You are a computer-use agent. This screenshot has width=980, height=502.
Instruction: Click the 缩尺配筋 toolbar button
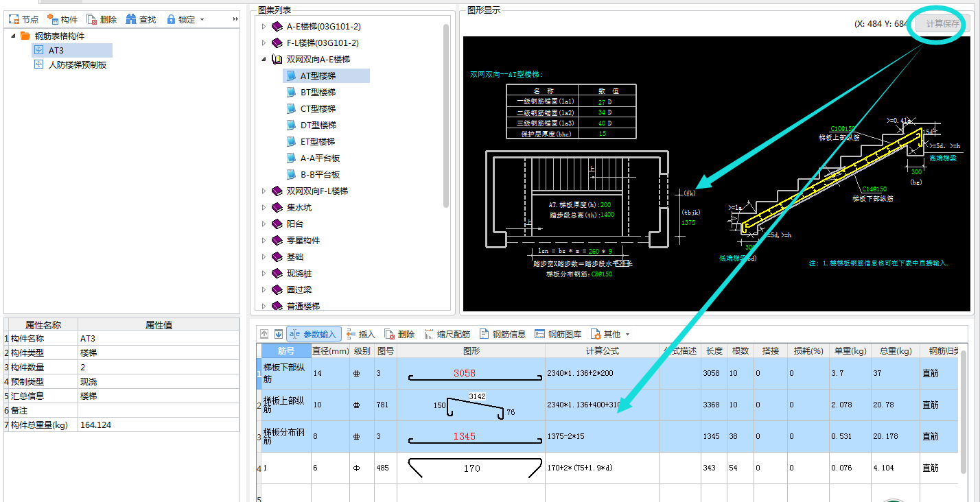[x=447, y=334]
